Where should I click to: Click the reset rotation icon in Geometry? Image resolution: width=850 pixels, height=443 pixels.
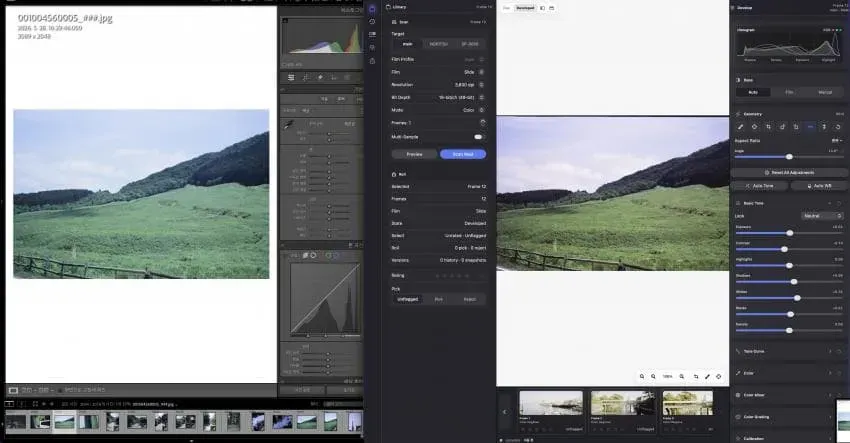[838, 127]
